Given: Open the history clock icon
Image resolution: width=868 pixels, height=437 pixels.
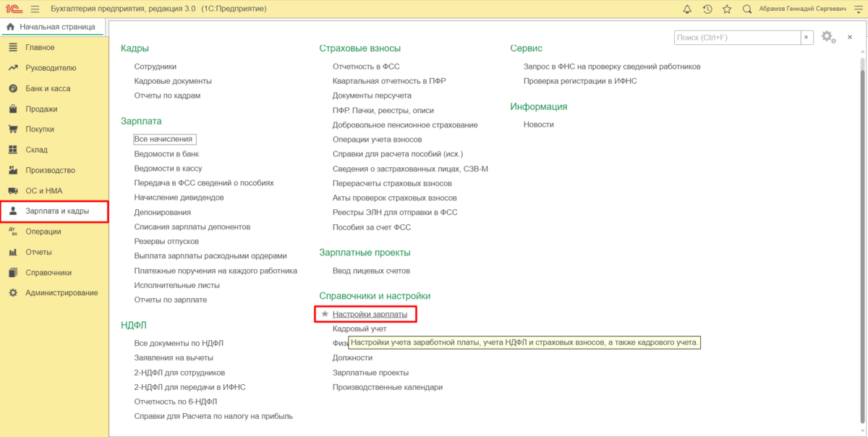Looking at the screenshot, I should click(707, 9).
